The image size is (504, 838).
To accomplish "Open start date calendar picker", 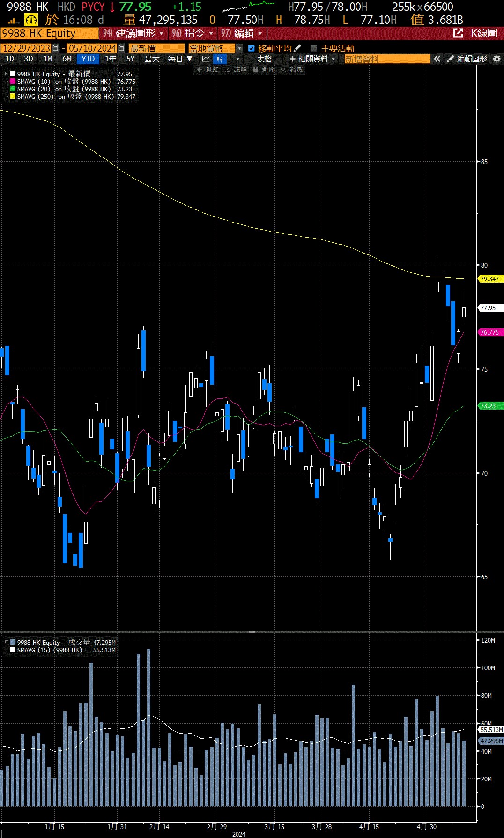I will coord(56,48).
